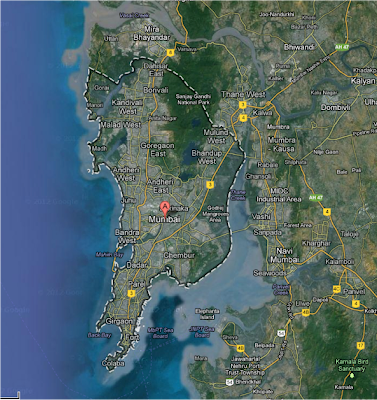This screenshot has width=377, height=400.
Task: Select the Juhu label
Action: [128, 200]
